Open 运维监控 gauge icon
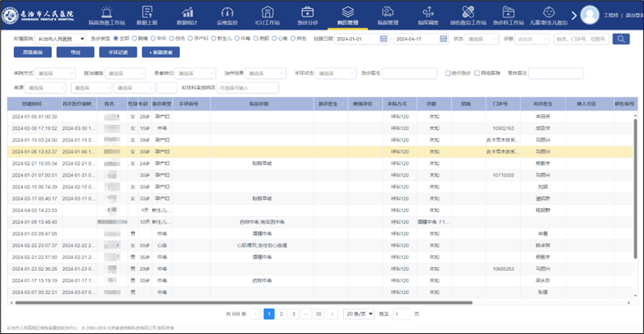Viewport: 644px width, 334px height. 227,12
